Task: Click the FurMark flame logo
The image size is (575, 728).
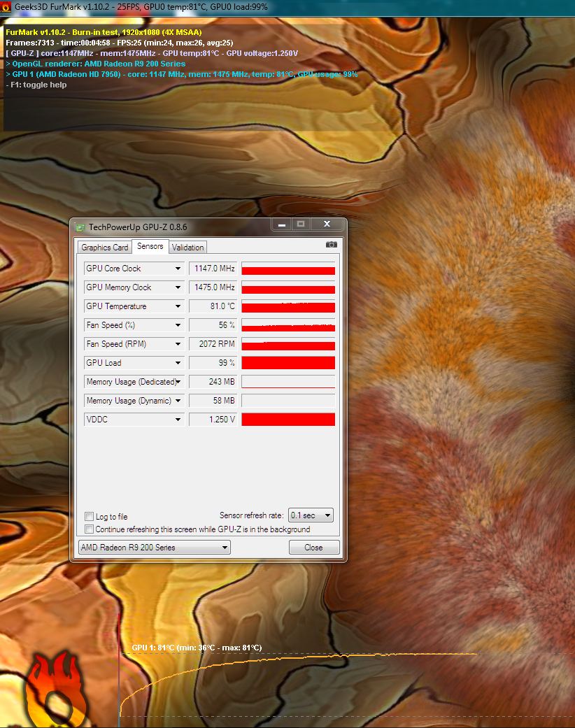Action: click(55, 689)
